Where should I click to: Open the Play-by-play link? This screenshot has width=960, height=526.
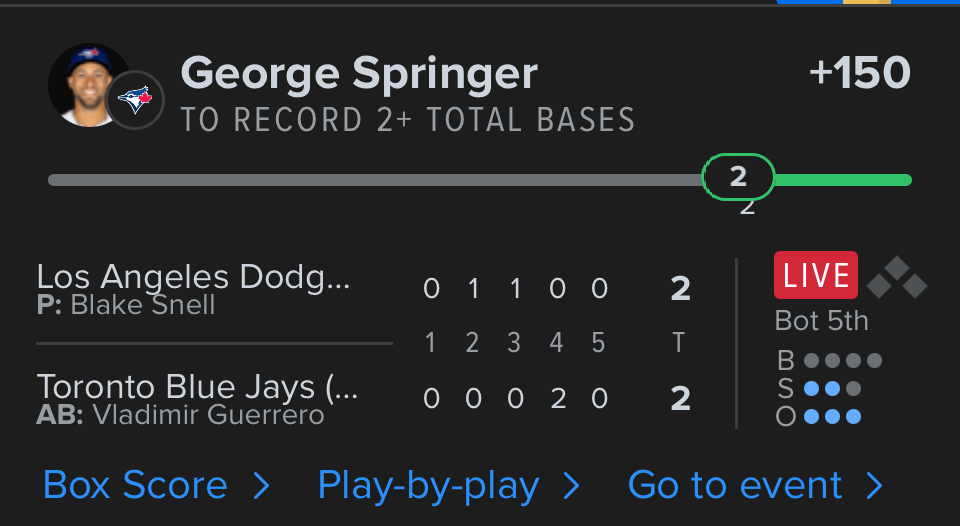(x=428, y=486)
